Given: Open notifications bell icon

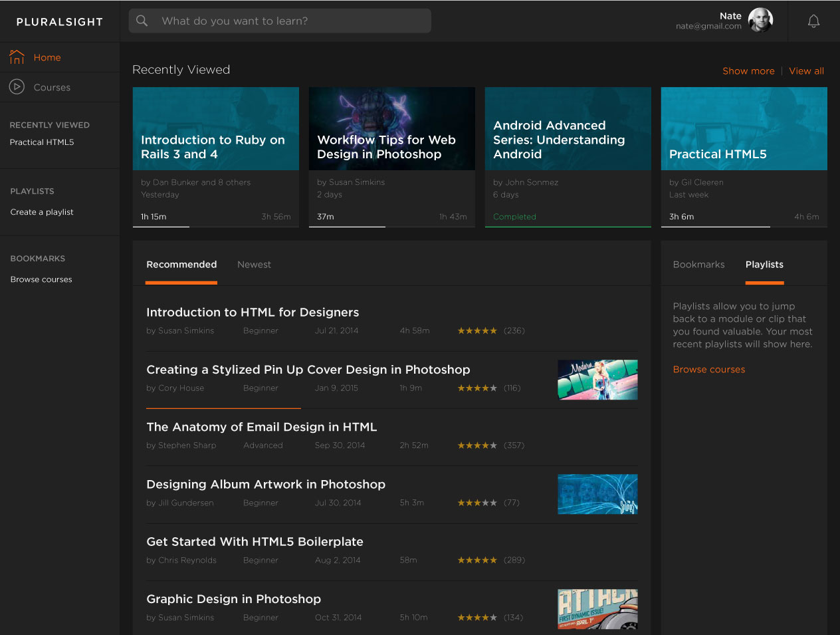Looking at the screenshot, I should pyautogui.click(x=813, y=21).
